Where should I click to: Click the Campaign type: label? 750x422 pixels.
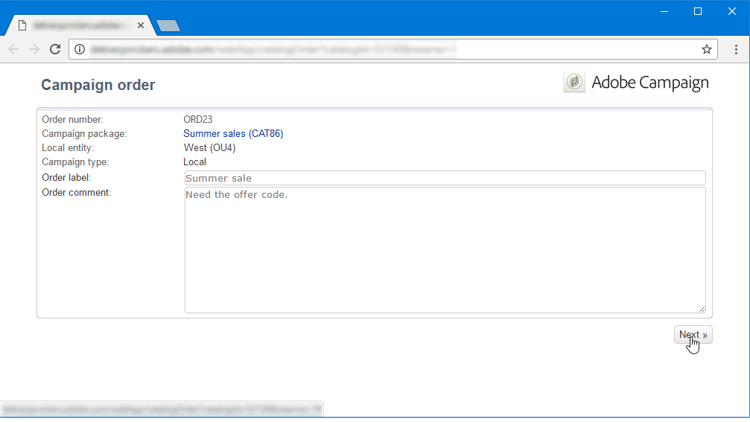pyautogui.click(x=76, y=162)
